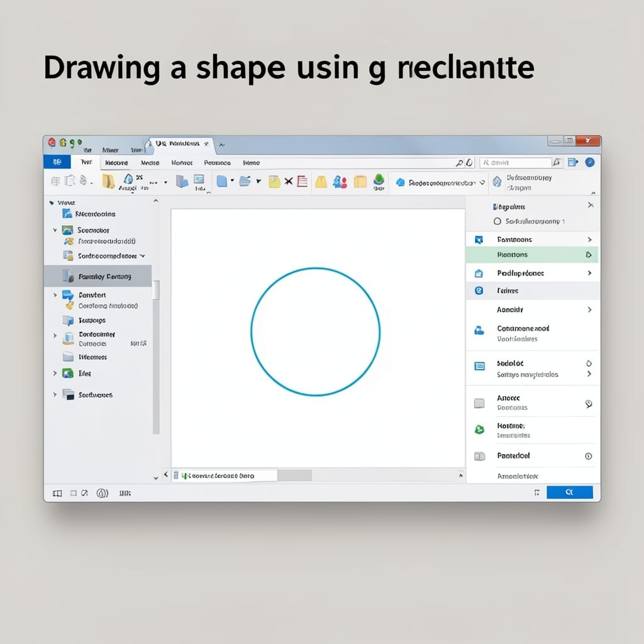The height and width of the screenshot is (644, 644).
Task: Click the blue circle icon beside 'Tenimc'
Action: pos(479,291)
